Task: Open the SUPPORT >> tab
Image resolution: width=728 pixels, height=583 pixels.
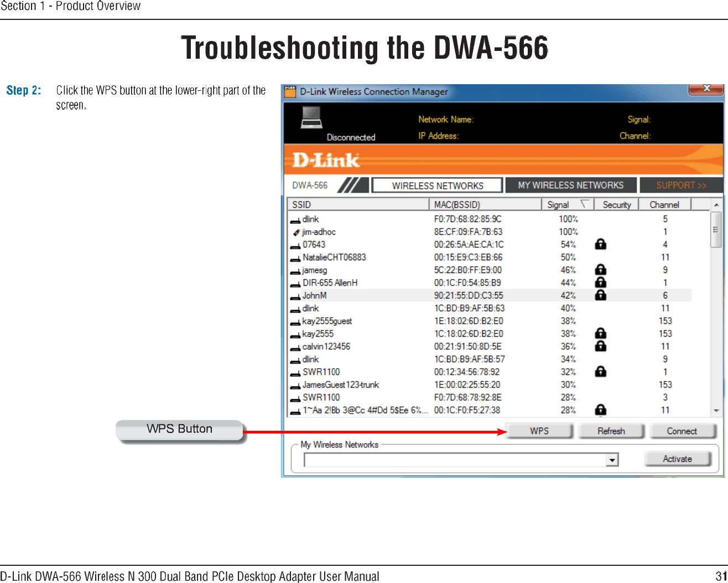Action: 681,185
